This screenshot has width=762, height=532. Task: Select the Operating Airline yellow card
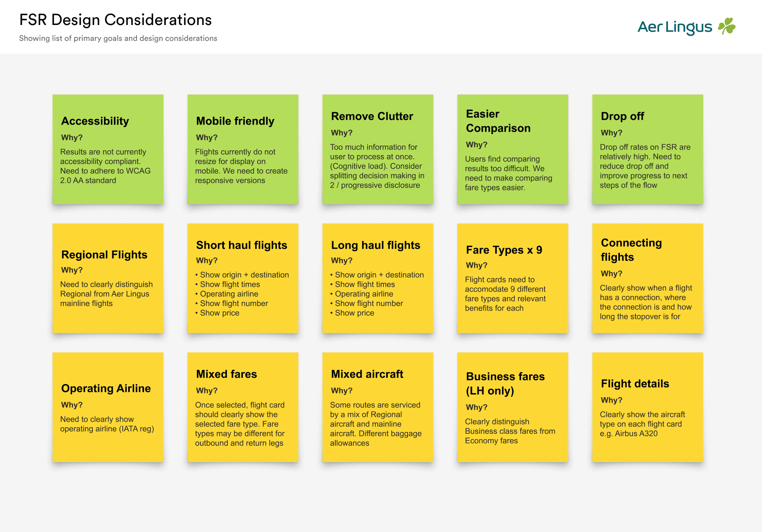click(108, 407)
